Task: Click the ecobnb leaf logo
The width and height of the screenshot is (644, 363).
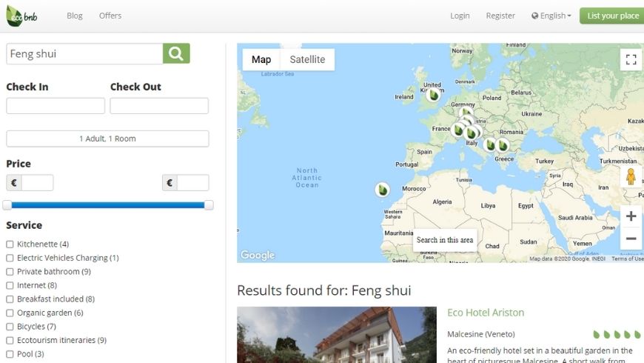Action: 21,16
